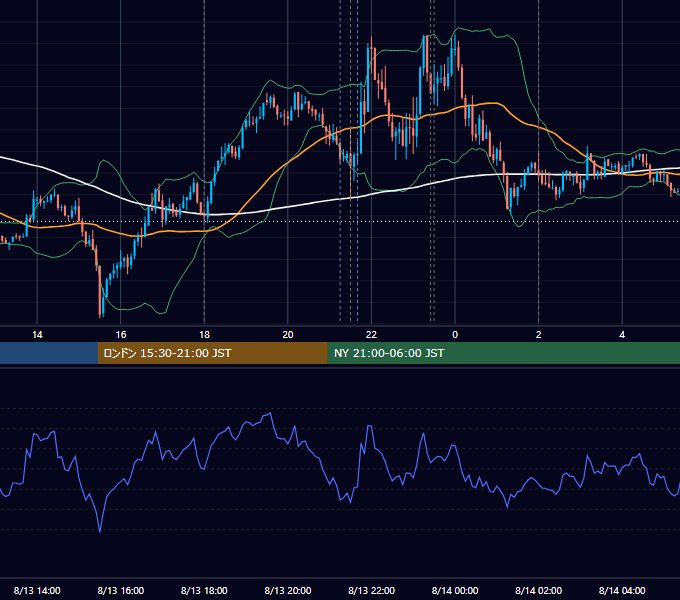This screenshot has width=680, height=600.
Task: Click the 8/14 00:00 time label
Action: 455,590
